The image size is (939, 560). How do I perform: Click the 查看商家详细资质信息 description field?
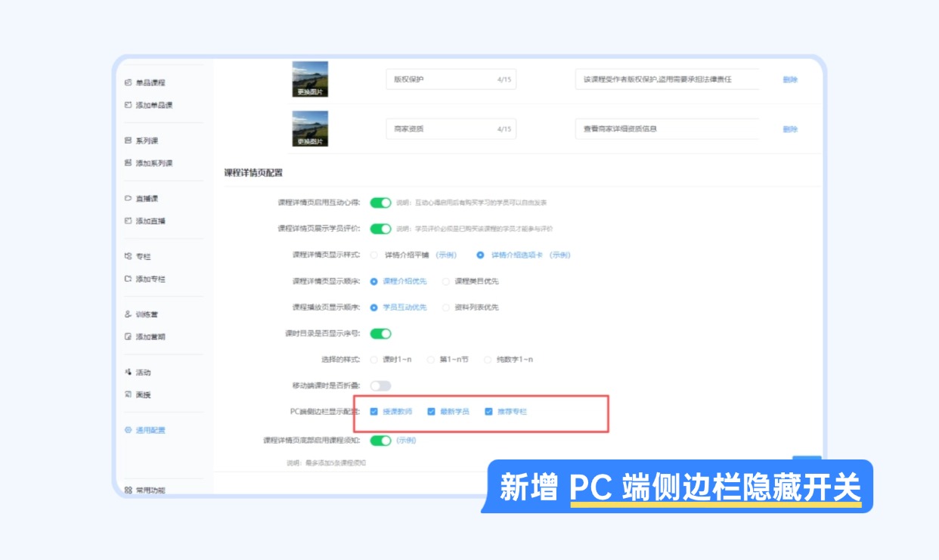pyautogui.click(x=667, y=129)
